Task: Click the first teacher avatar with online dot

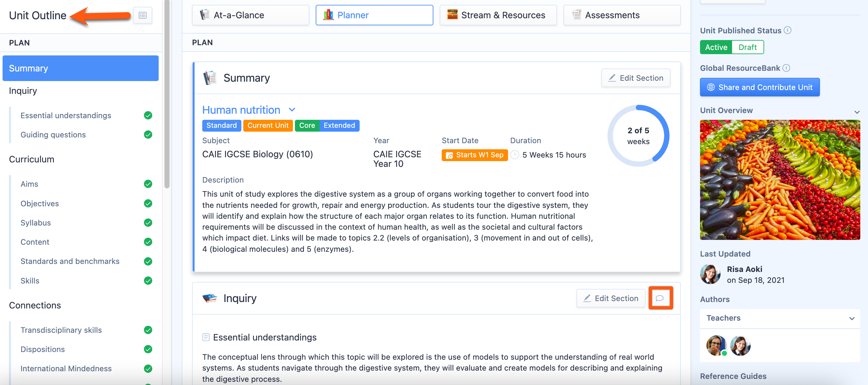Action: point(716,345)
